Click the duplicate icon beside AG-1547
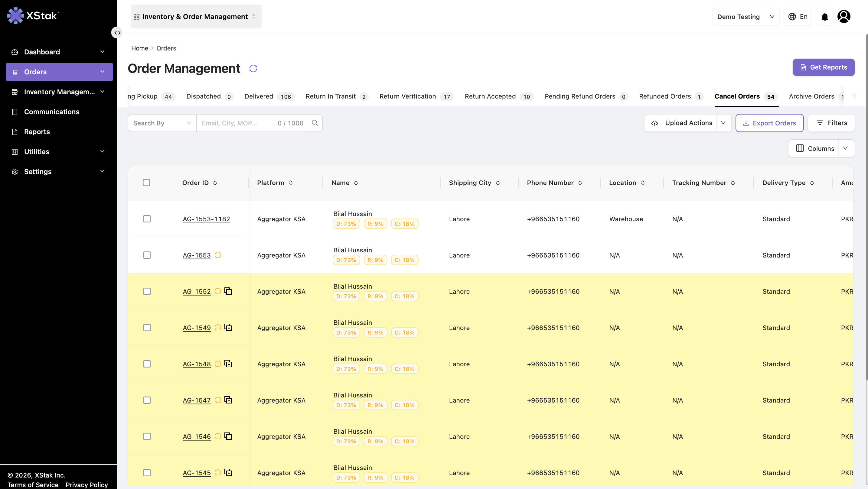This screenshot has width=868, height=489. pos(228,400)
